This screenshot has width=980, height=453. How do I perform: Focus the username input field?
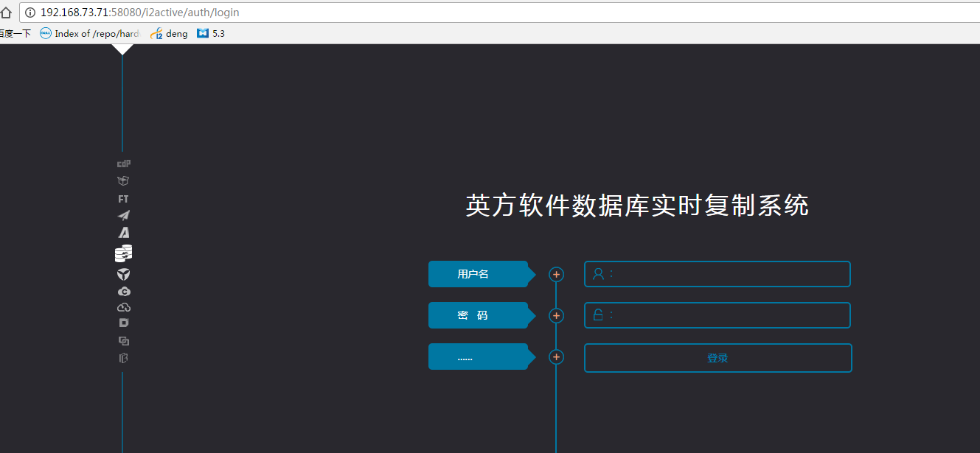pos(726,274)
